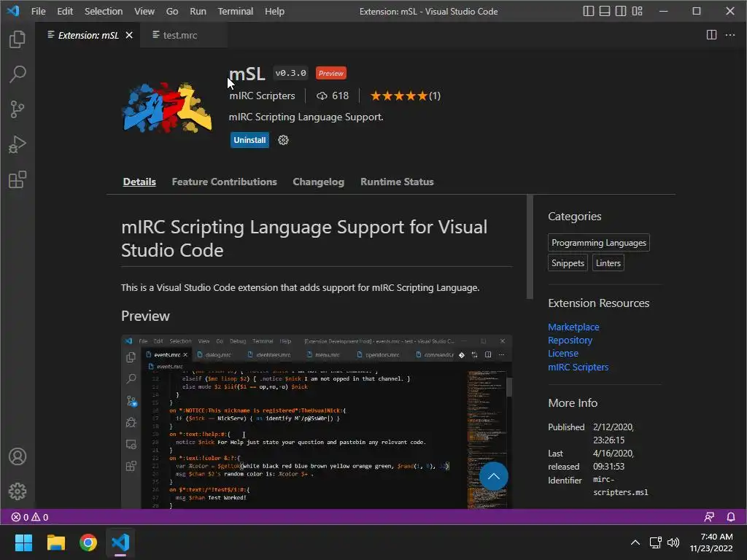Open the Explorer view in activity bar
This screenshot has height=560, width=747.
(x=18, y=39)
